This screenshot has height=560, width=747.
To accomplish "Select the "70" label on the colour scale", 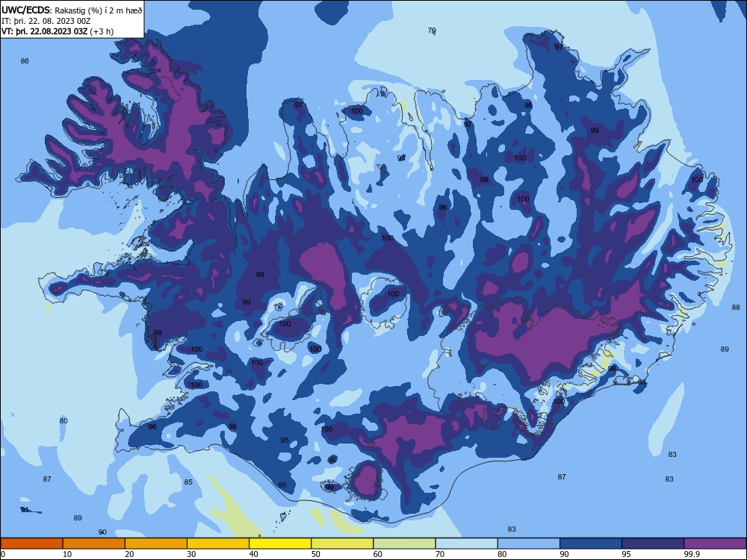I will [440, 554].
